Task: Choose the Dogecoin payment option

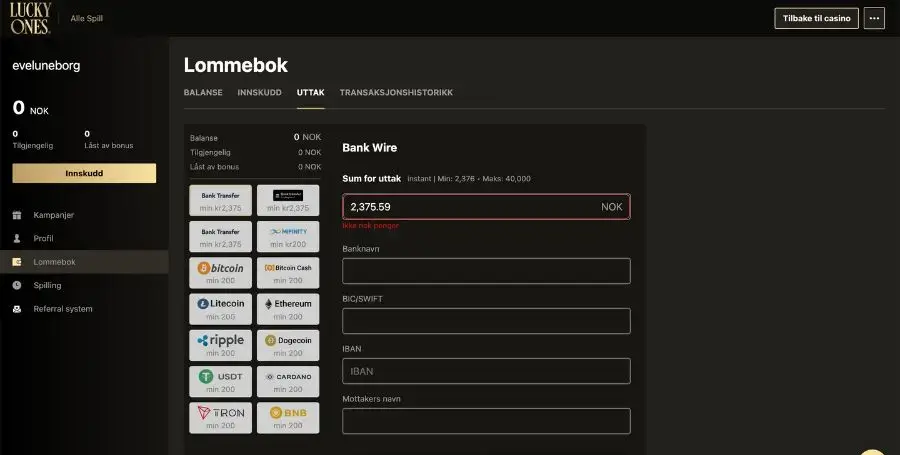Action: [288, 345]
